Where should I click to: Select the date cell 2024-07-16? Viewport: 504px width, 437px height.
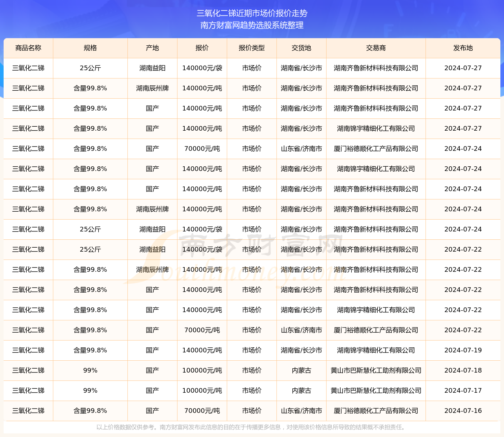(x=463, y=411)
